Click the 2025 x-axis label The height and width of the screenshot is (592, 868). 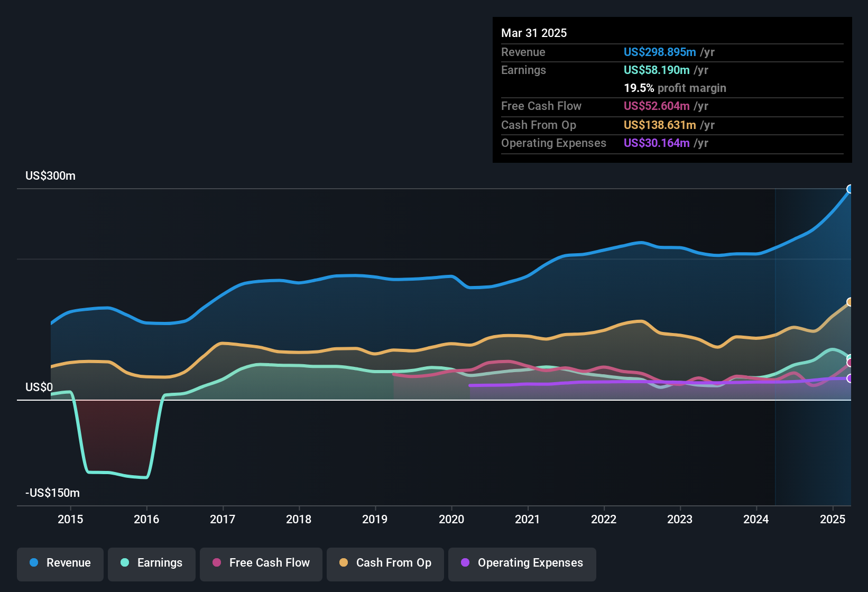click(x=833, y=519)
